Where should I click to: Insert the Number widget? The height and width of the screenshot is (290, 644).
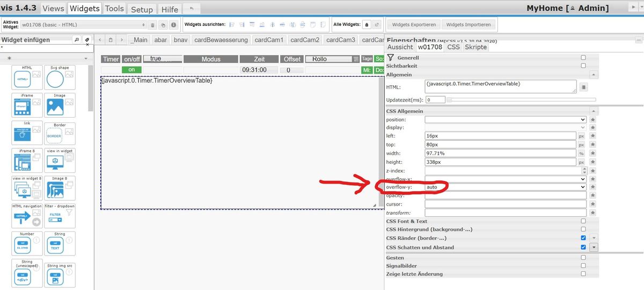(x=27, y=243)
